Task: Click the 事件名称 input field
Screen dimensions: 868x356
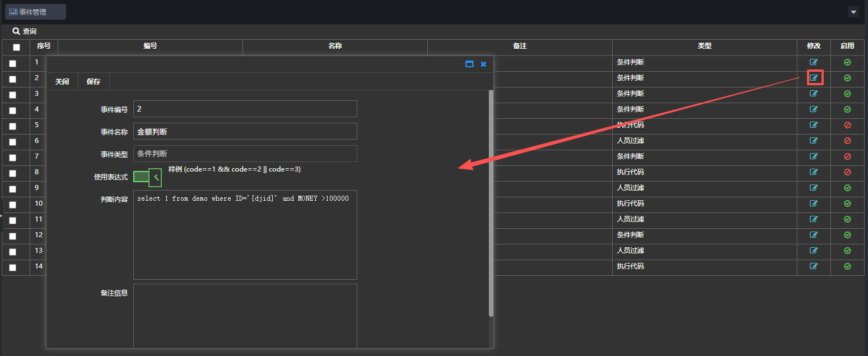Action: [x=245, y=132]
